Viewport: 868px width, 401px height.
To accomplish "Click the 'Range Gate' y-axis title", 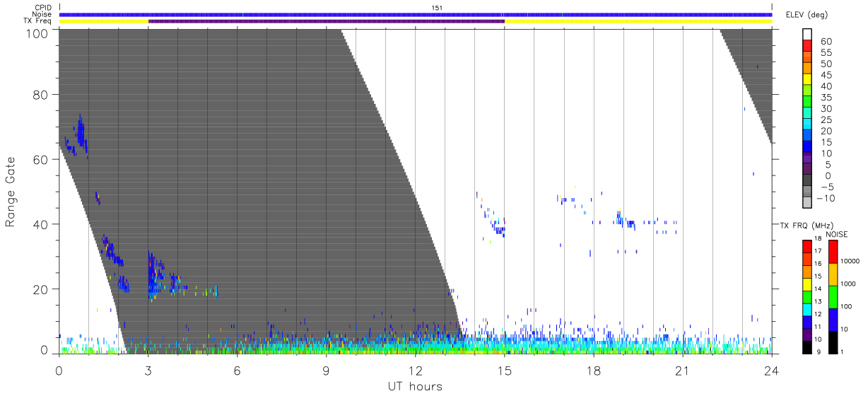I will [x=11, y=191].
